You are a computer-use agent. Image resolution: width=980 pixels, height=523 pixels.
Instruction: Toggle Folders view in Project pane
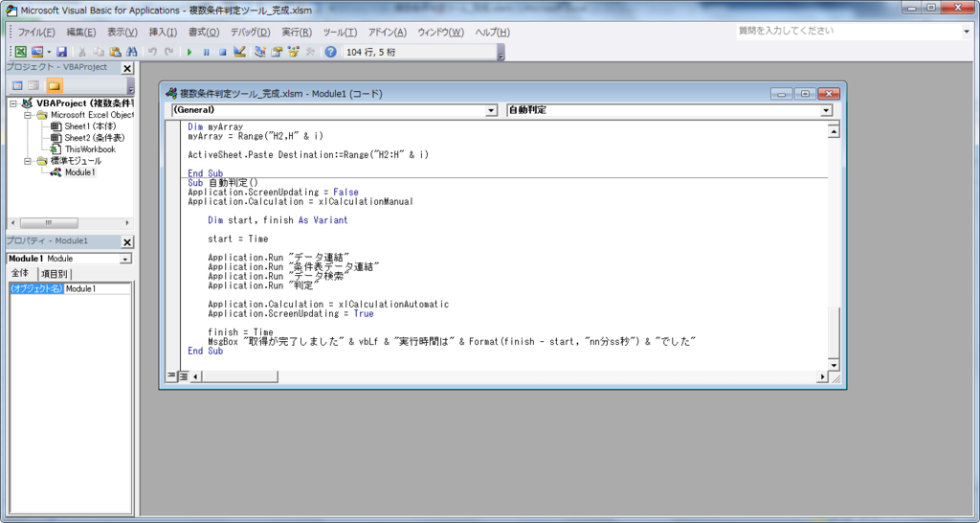pos(55,85)
